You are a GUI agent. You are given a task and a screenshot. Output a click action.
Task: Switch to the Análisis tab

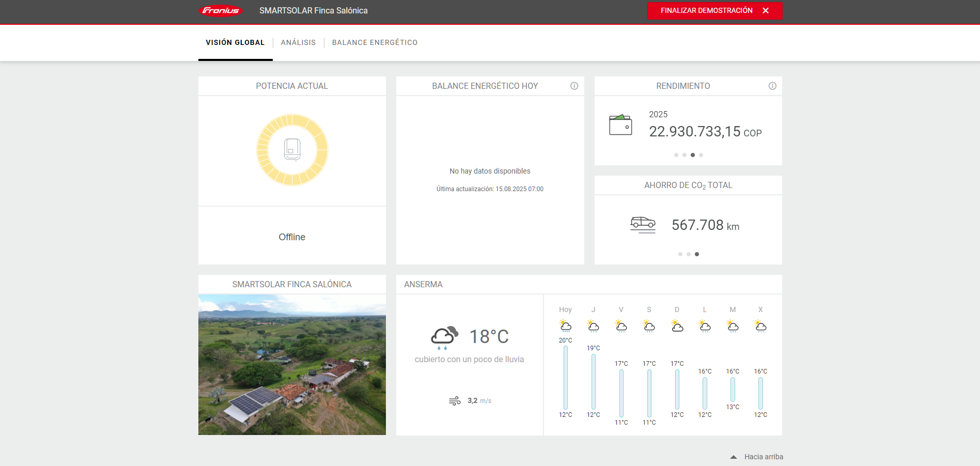point(298,42)
